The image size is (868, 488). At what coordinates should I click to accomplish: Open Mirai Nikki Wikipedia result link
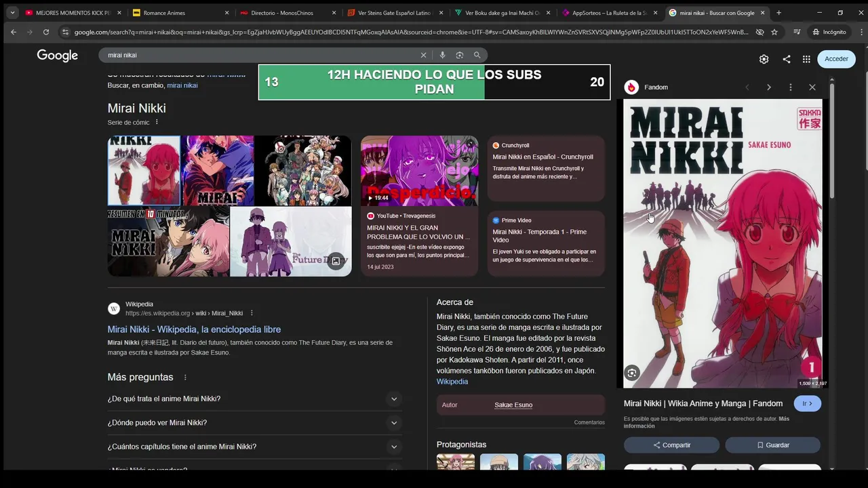click(194, 329)
